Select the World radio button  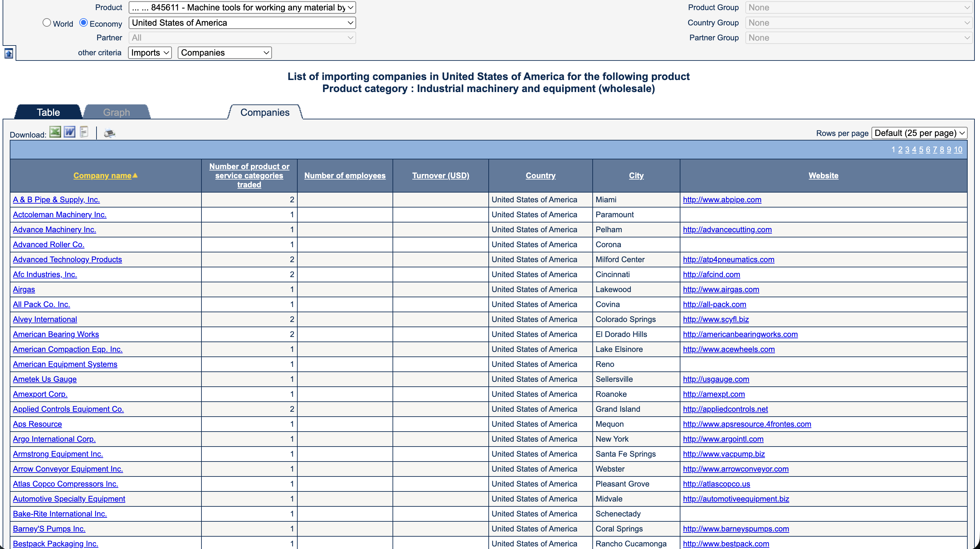pyautogui.click(x=46, y=23)
